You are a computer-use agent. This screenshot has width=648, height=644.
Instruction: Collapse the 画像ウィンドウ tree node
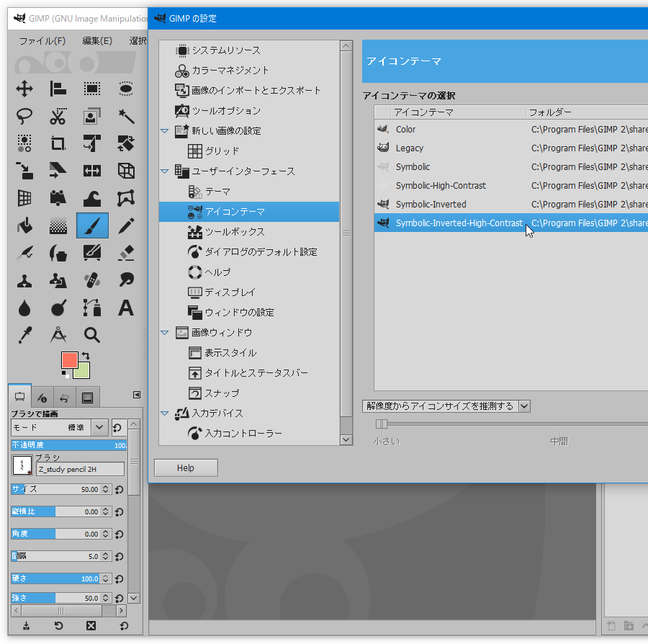[x=164, y=333]
